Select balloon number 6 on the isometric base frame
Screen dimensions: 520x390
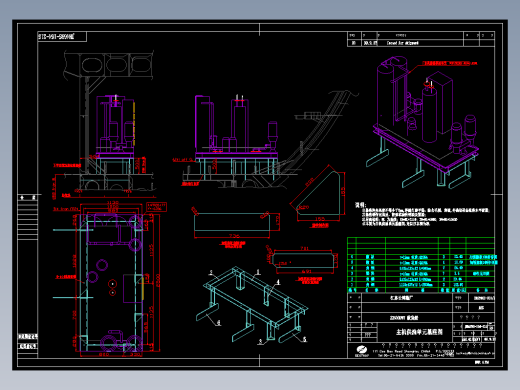pyautogui.click(x=219, y=322)
